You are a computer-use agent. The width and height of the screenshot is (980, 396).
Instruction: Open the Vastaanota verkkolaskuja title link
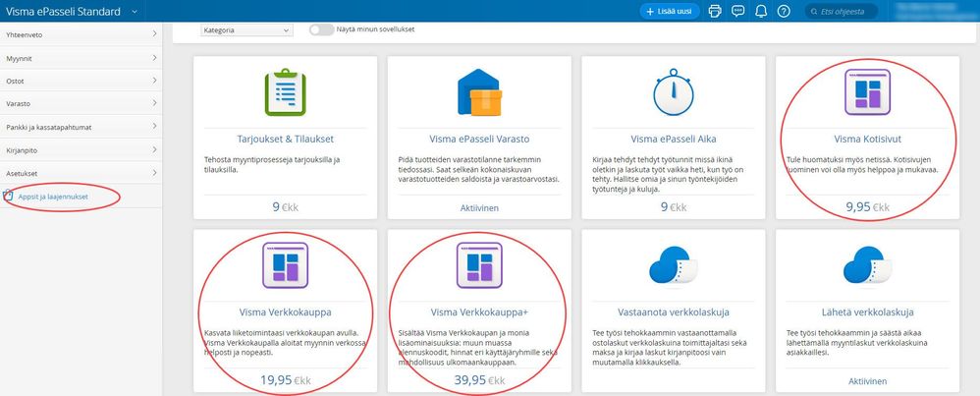pos(673,311)
